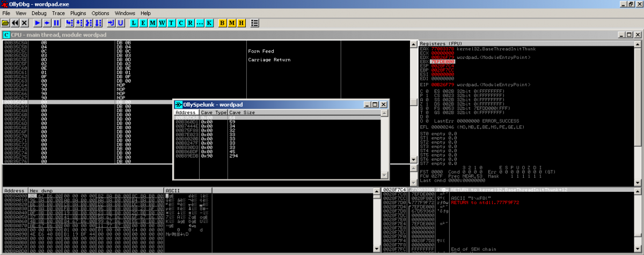This screenshot has width=644, height=255.
Task: Select the highlighted cave row 00B35C68
Action: (277, 117)
